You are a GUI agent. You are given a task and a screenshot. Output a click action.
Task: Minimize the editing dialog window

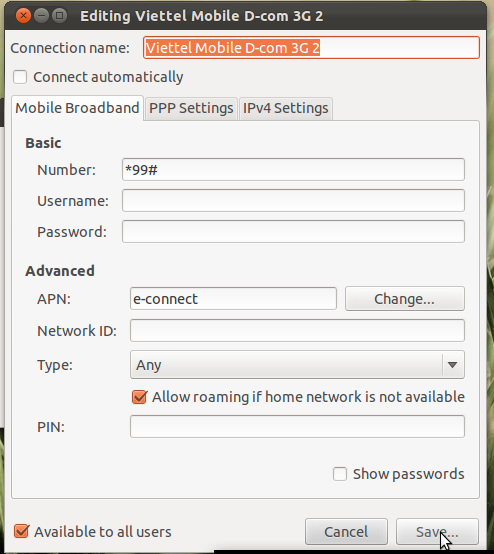(41, 16)
